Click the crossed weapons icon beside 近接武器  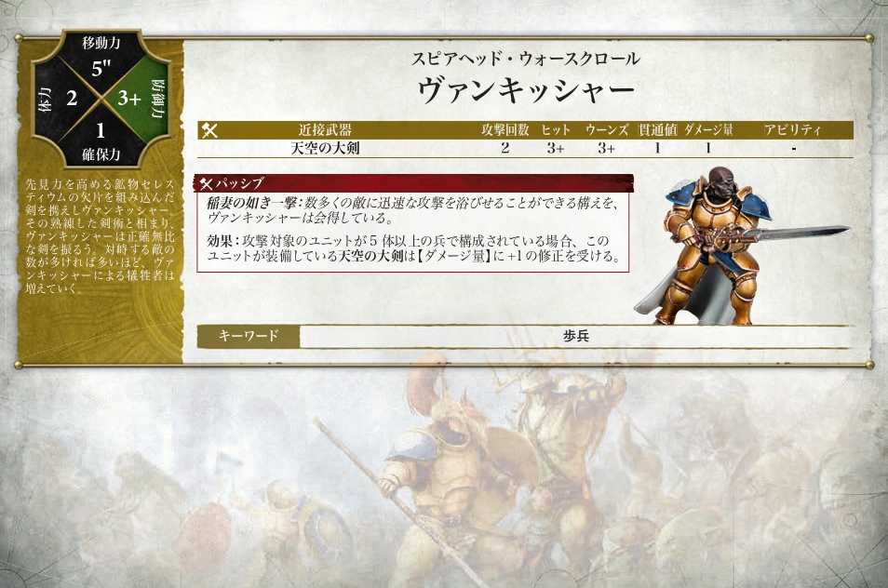coord(209,130)
